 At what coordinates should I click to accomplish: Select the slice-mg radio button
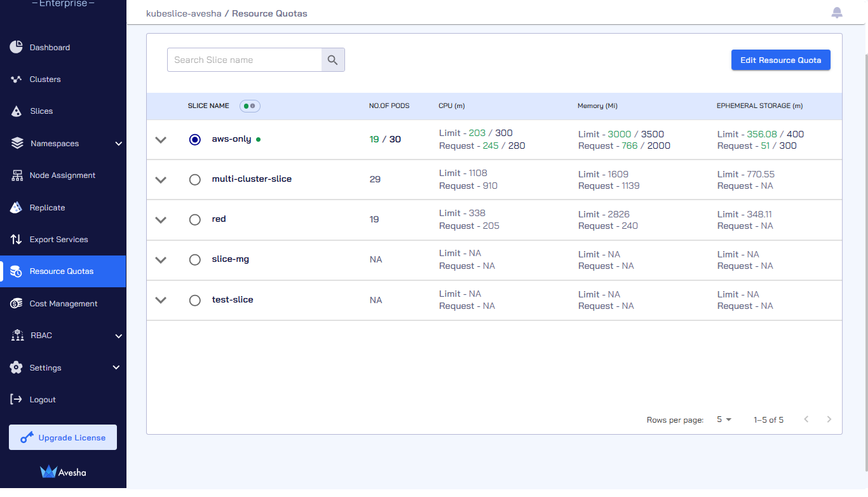tap(195, 259)
